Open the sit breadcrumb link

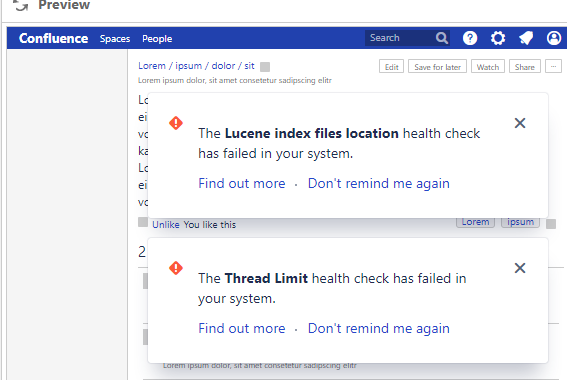pyautogui.click(x=249, y=66)
